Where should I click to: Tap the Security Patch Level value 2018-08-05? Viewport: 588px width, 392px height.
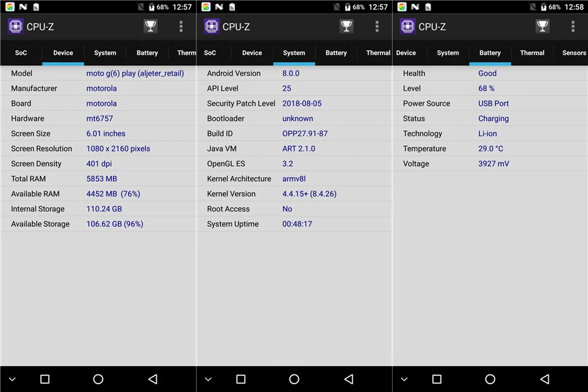click(302, 103)
